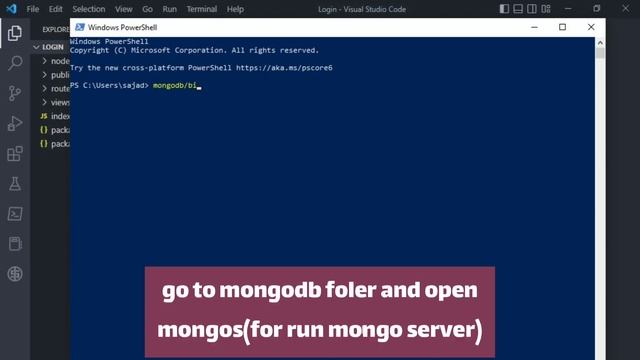Open Run and Debug view
640x360 pixels.
[15, 123]
